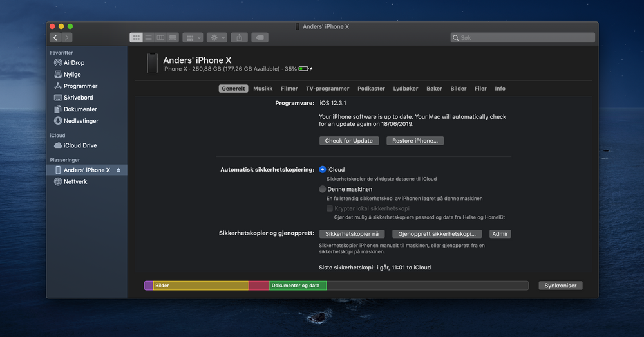This screenshot has height=337, width=644.
Task: Switch to the Bilder tab
Action: (459, 89)
